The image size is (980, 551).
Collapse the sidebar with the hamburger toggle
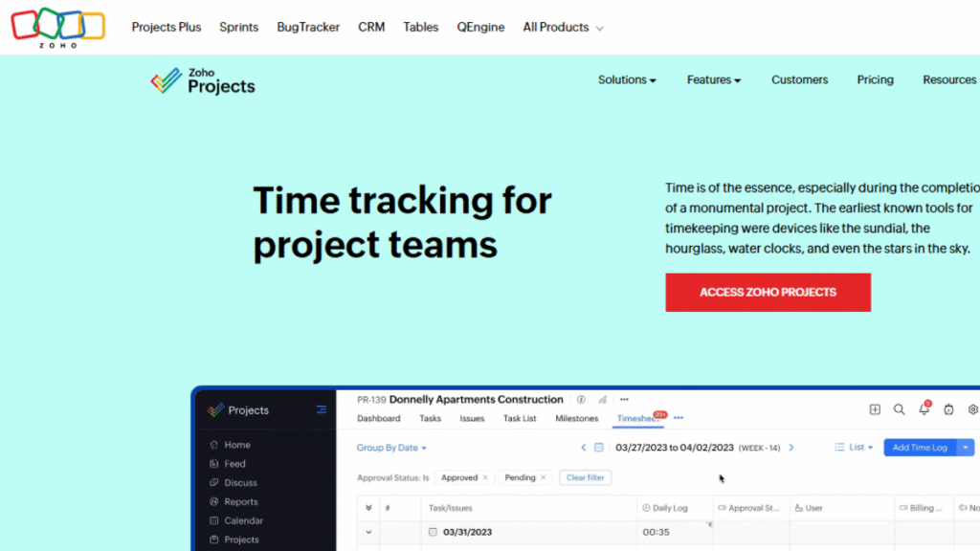pyautogui.click(x=323, y=409)
